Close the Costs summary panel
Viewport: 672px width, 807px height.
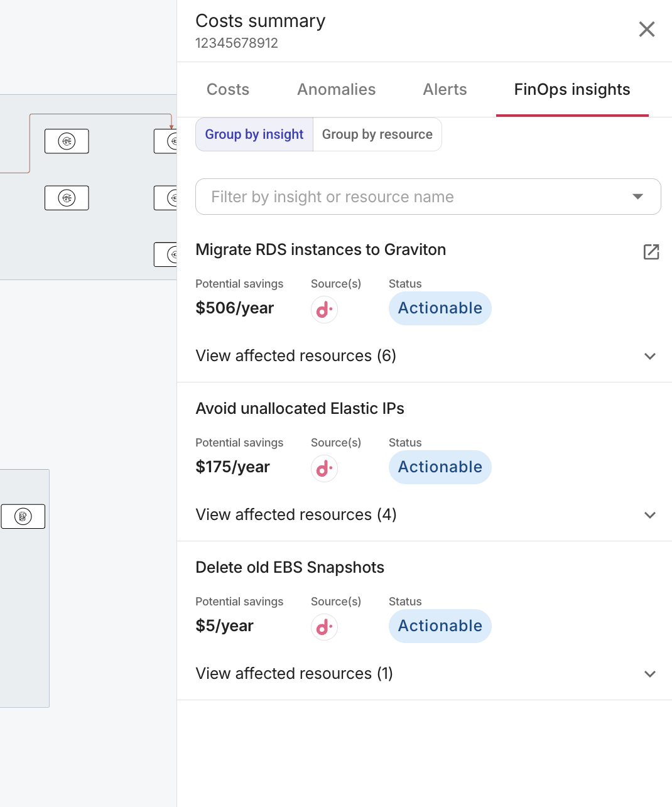pos(647,30)
